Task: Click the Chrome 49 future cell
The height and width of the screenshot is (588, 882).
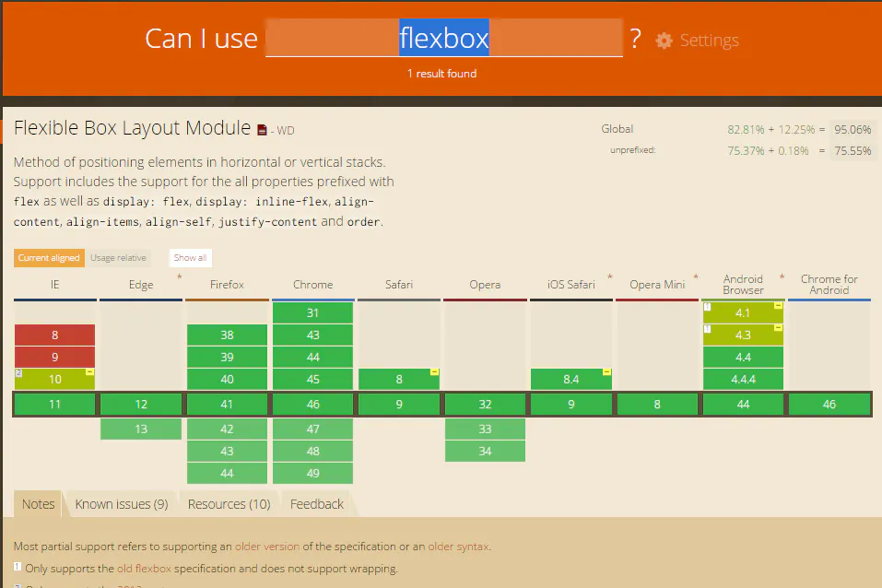Action: tap(312, 473)
